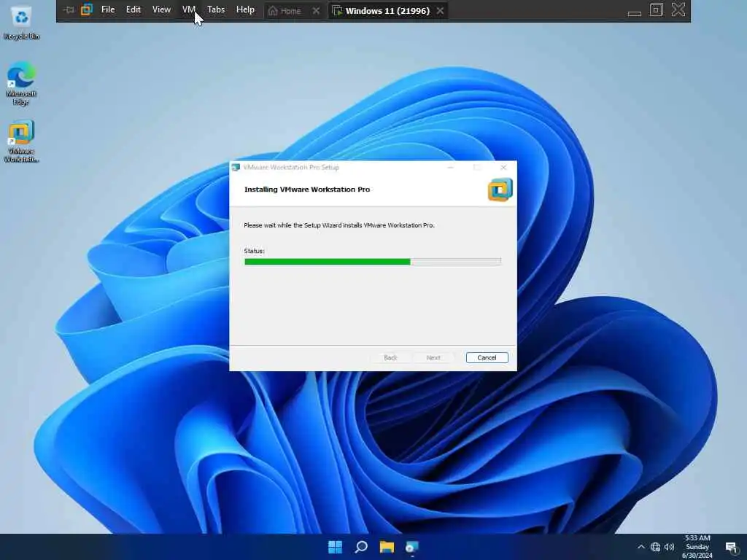
Task: Minimize the VMware Workstation Pro Setup dialog
Action: 451,168
